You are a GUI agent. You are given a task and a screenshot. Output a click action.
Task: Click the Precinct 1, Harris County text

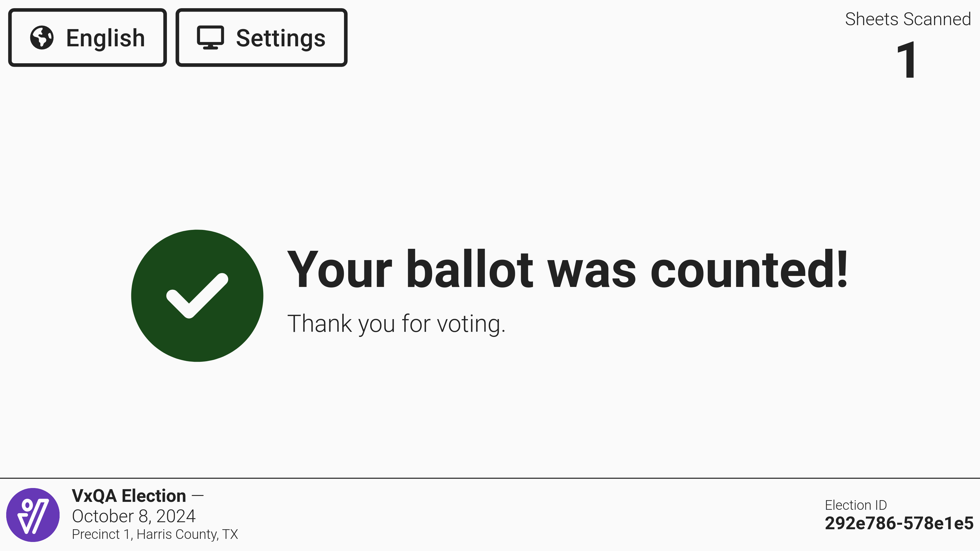155,534
